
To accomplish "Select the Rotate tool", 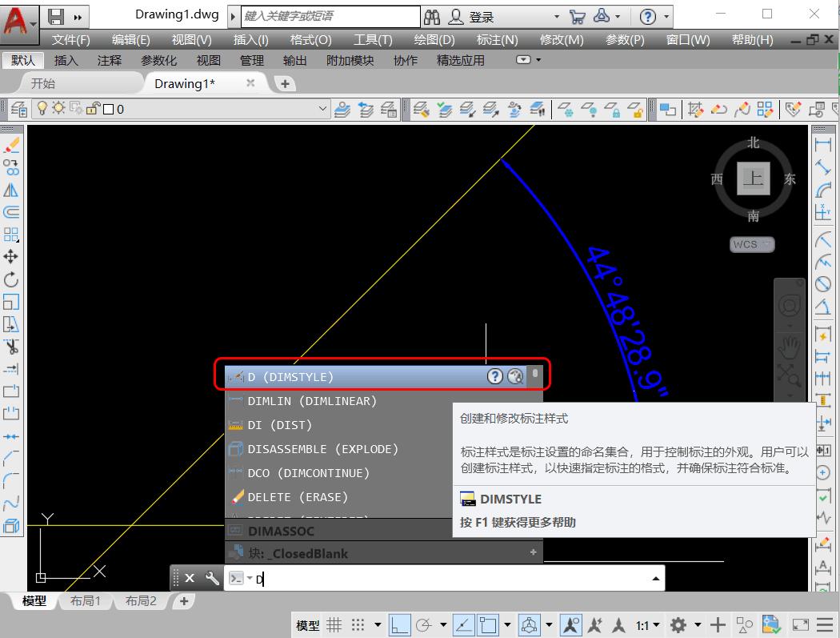I will click(x=11, y=279).
